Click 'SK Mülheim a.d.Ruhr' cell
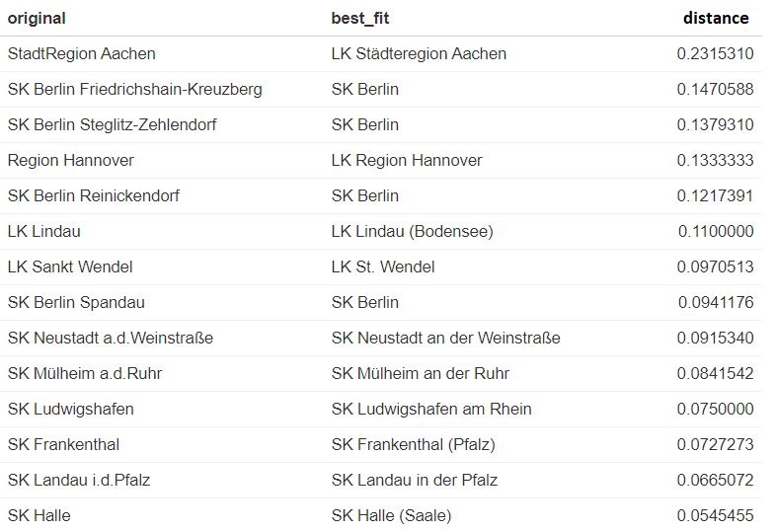This screenshot has width=776, height=532. pos(85,373)
